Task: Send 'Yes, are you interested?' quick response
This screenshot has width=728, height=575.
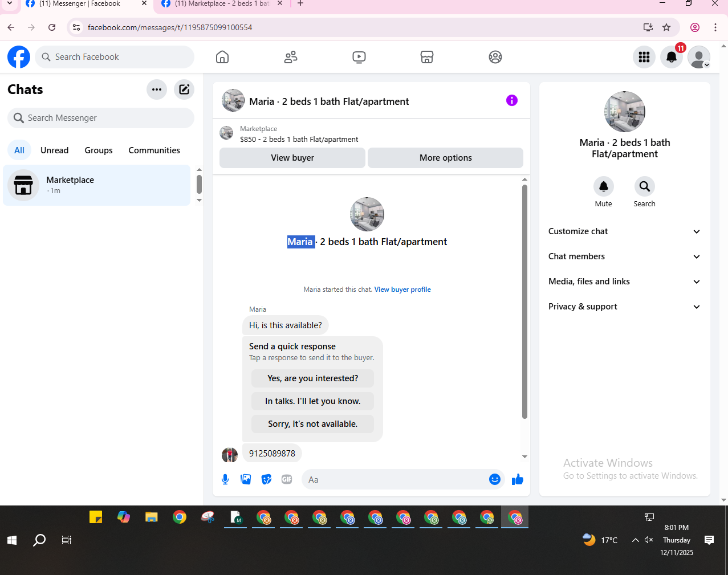Action: click(313, 378)
